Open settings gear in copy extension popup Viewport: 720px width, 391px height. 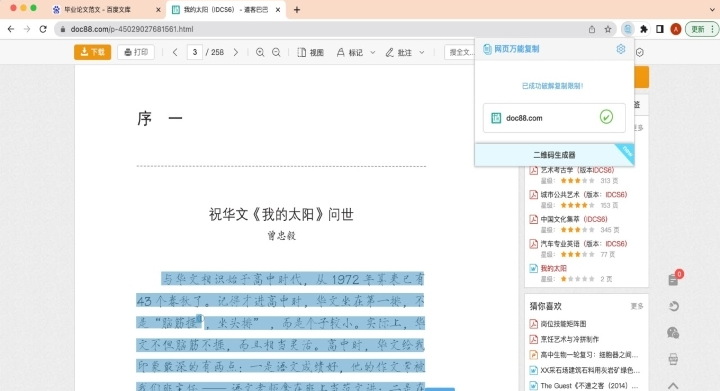click(620, 49)
